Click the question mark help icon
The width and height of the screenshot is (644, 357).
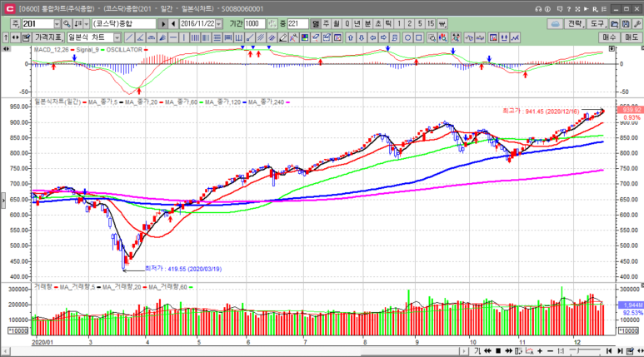568,8
